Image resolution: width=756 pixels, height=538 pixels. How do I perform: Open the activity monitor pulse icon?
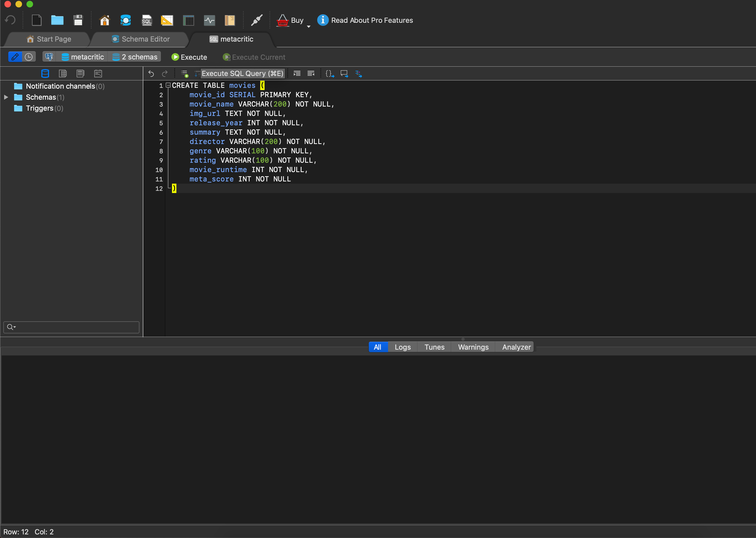pos(209,20)
